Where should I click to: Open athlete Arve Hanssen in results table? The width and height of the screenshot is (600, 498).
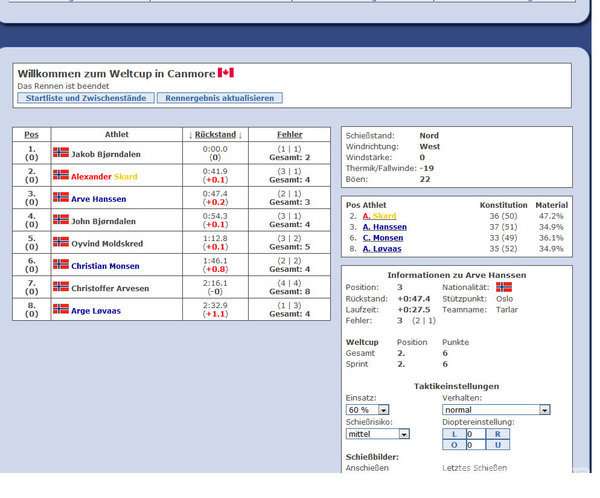coord(99,199)
